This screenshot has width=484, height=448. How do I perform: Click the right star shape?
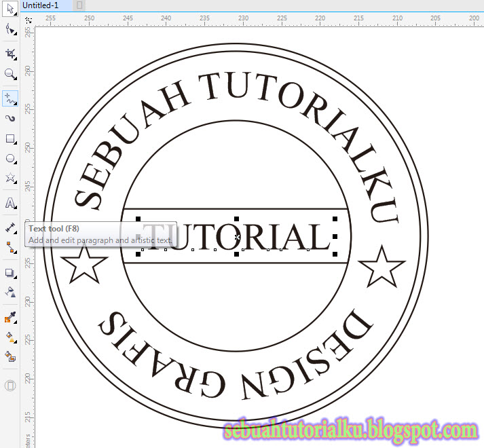click(x=382, y=267)
